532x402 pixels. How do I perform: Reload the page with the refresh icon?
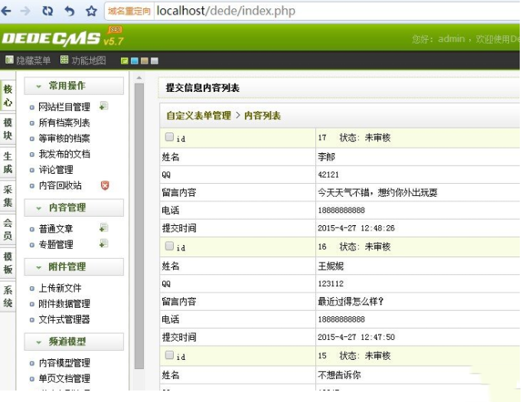47,11
